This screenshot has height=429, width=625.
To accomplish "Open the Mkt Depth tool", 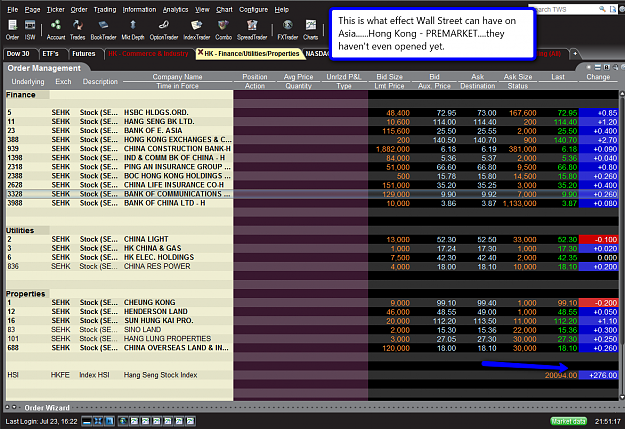I will [133, 30].
